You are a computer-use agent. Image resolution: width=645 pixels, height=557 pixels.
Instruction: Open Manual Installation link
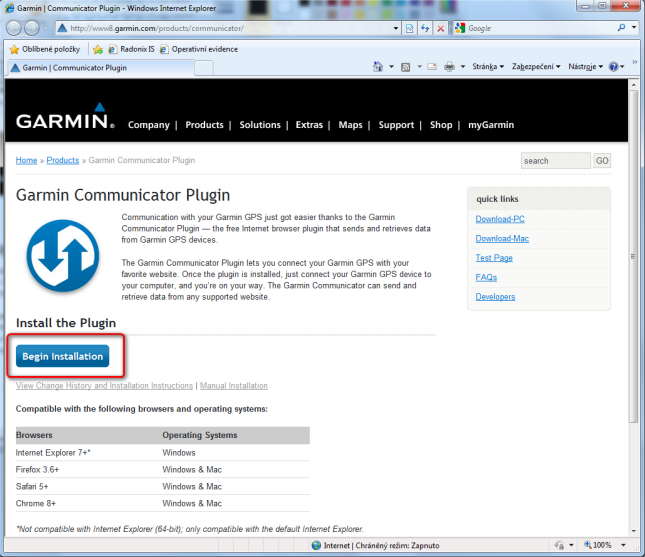coord(234,386)
